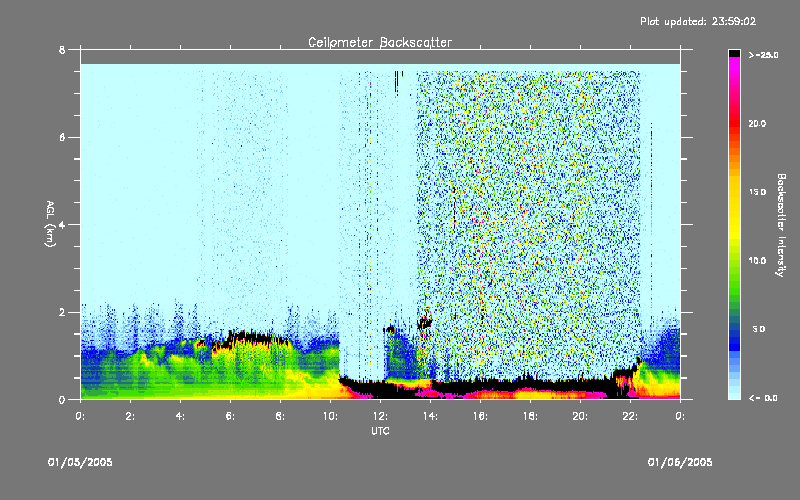
Task: Click the x-axis time label "6:"
Action: tap(230, 416)
